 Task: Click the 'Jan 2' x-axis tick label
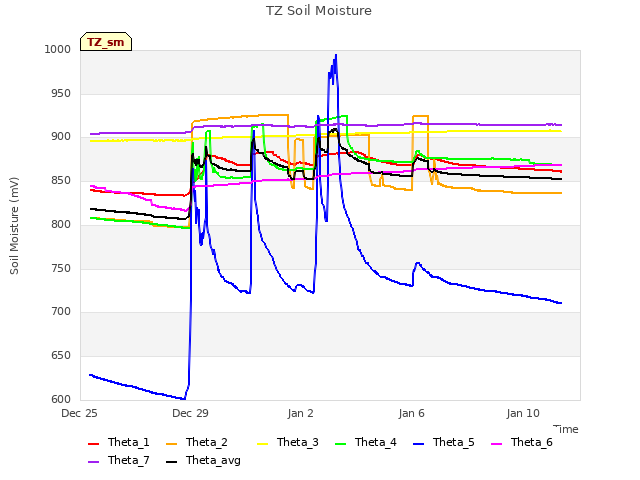click(x=300, y=413)
